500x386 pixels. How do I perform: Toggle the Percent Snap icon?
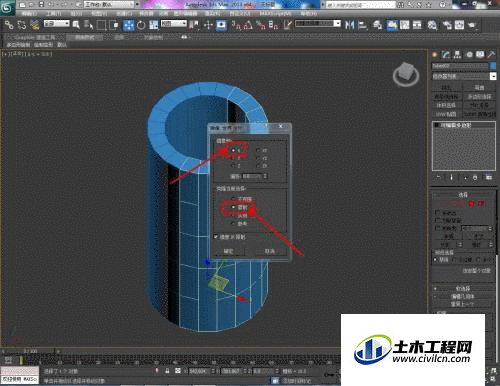[x=261, y=25]
